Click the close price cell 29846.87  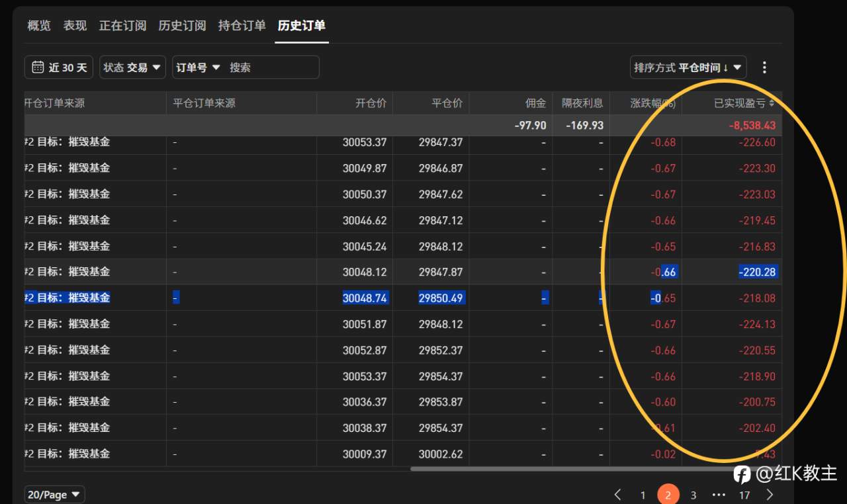click(x=441, y=168)
